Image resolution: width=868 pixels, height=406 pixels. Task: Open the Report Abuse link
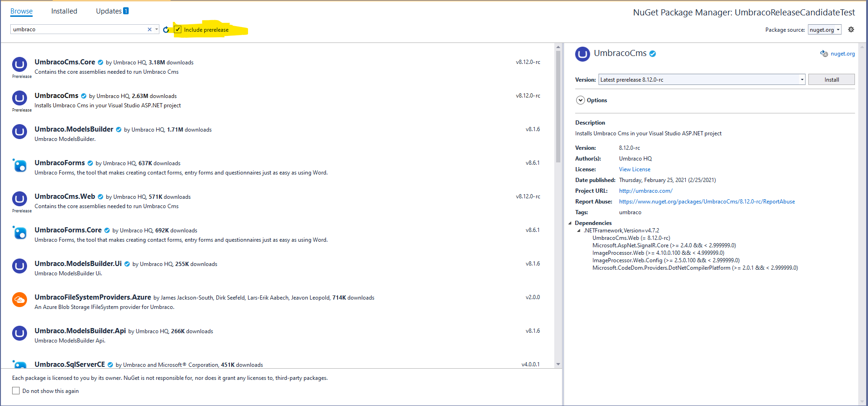tap(707, 202)
